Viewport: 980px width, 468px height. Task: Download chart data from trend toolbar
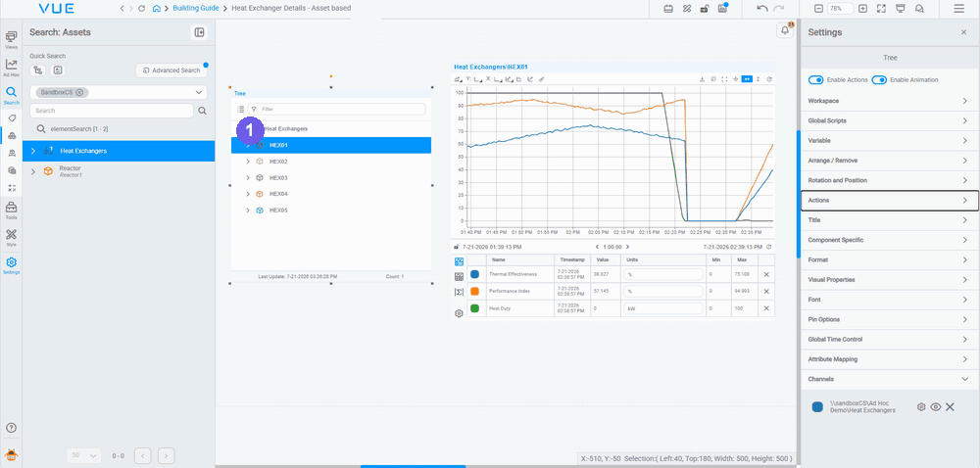pyautogui.click(x=702, y=79)
